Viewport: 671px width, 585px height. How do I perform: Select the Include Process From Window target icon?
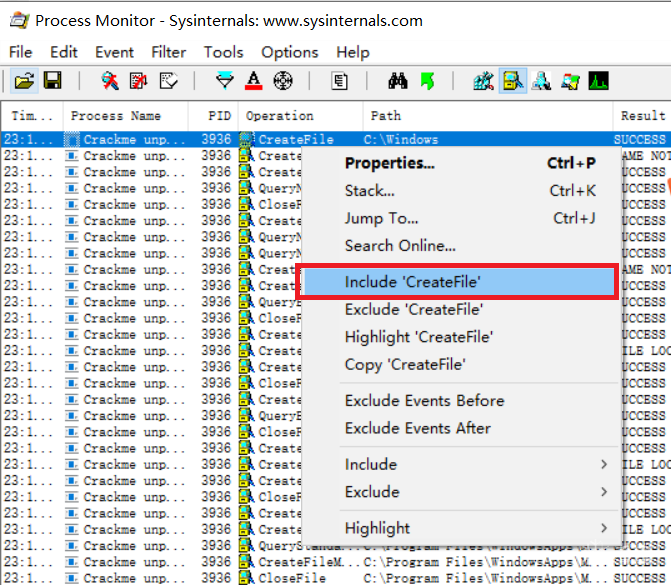coord(283,80)
